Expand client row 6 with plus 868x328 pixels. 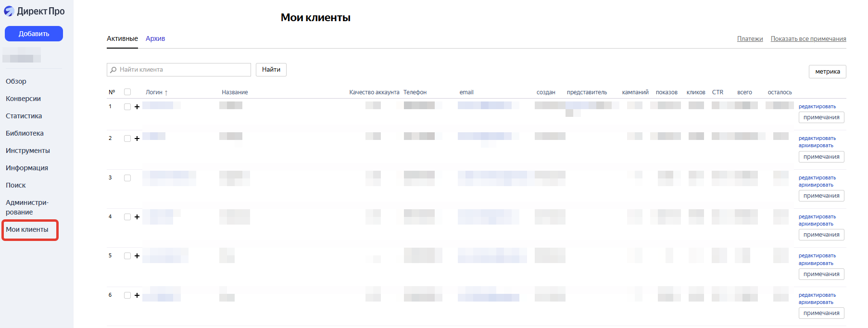[x=137, y=295]
